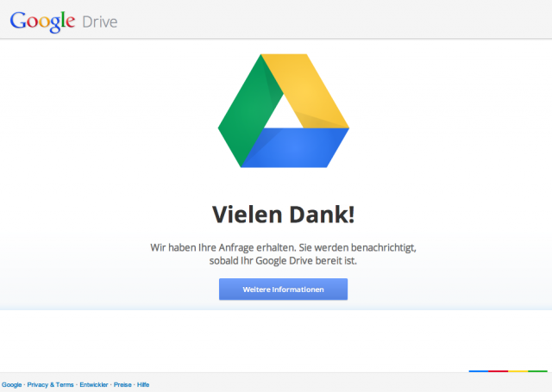The image size is (552, 392).
Task: Click the Drive wordmark beside Google logo
Action: (100, 22)
